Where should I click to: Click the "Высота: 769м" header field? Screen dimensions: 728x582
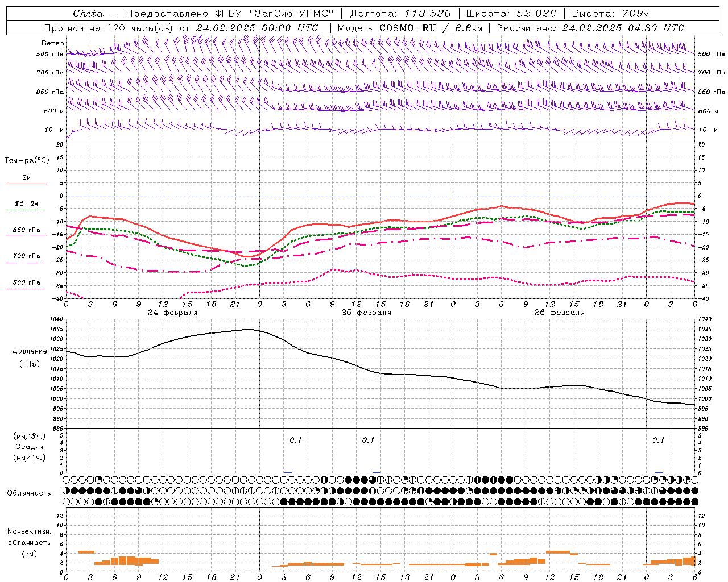(610, 14)
